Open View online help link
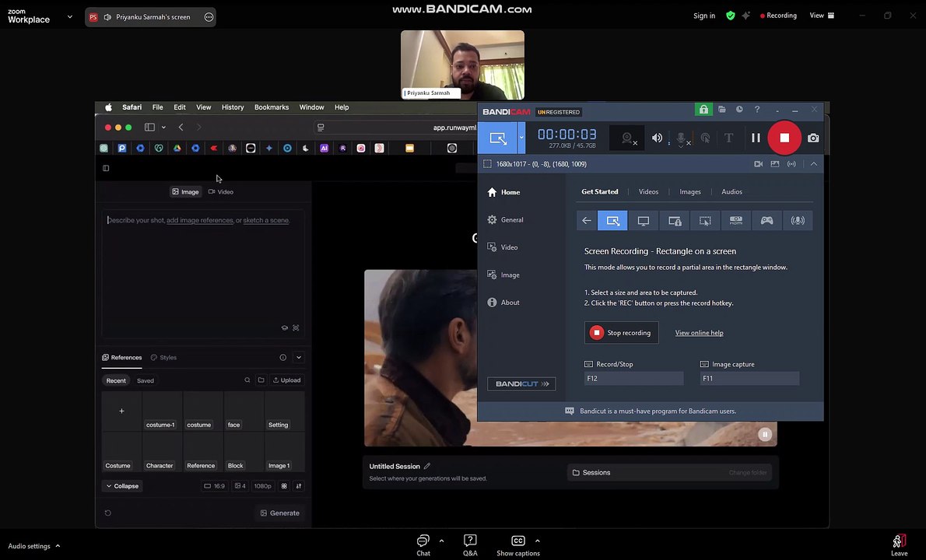Image resolution: width=926 pixels, height=560 pixels. point(700,333)
